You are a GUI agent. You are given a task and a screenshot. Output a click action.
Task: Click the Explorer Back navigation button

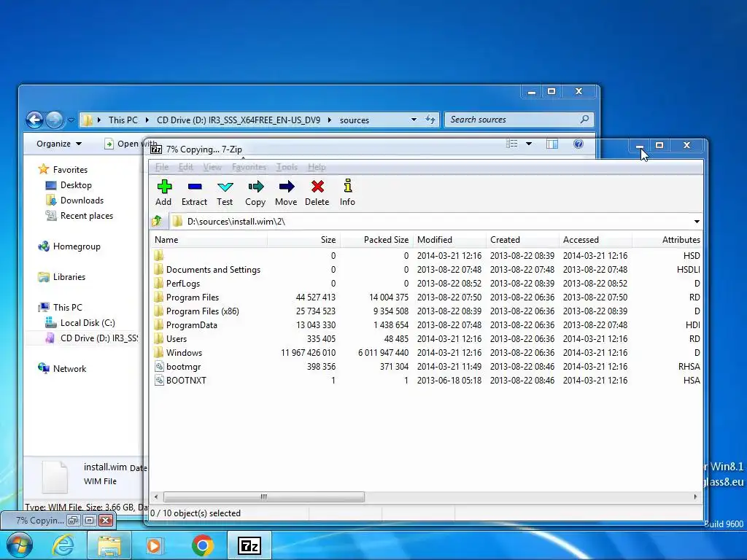point(34,120)
